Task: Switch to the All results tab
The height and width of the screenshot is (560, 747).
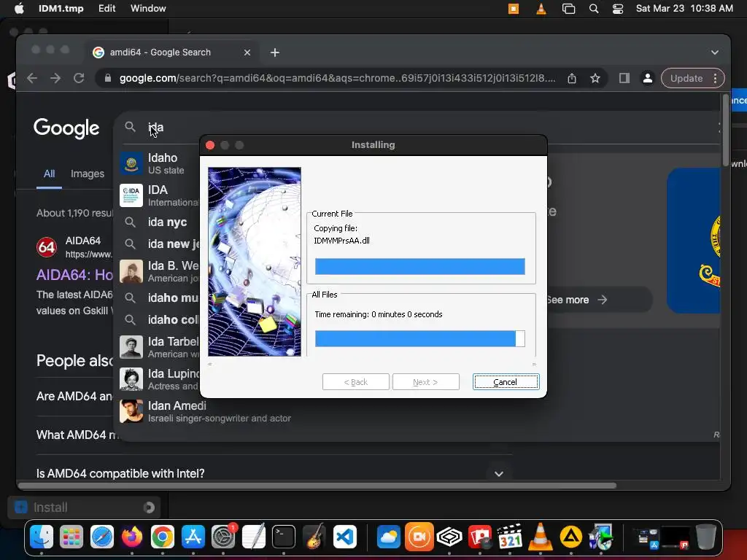Action: point(49,174)
